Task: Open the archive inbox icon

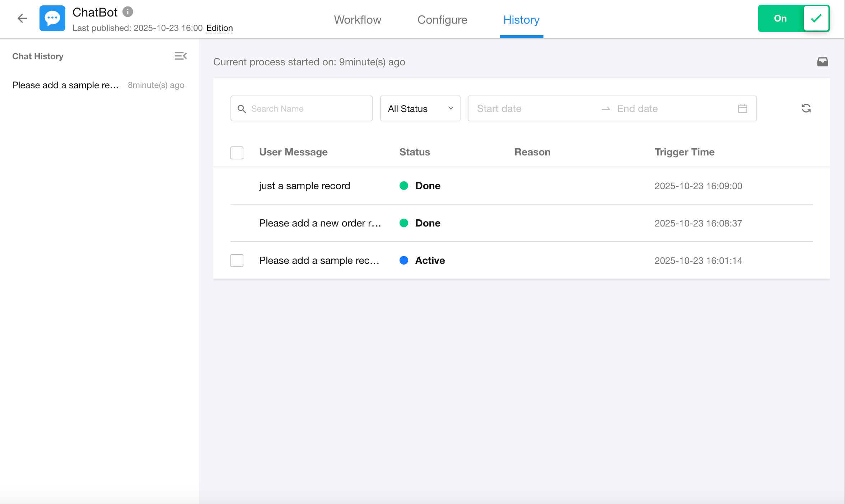Action: click(x=822, y=62)
